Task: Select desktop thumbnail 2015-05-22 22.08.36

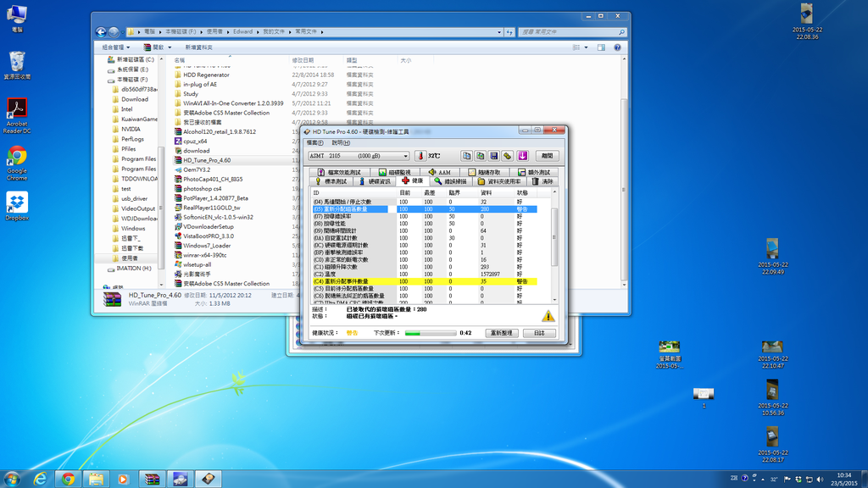Action: [807, 21]
